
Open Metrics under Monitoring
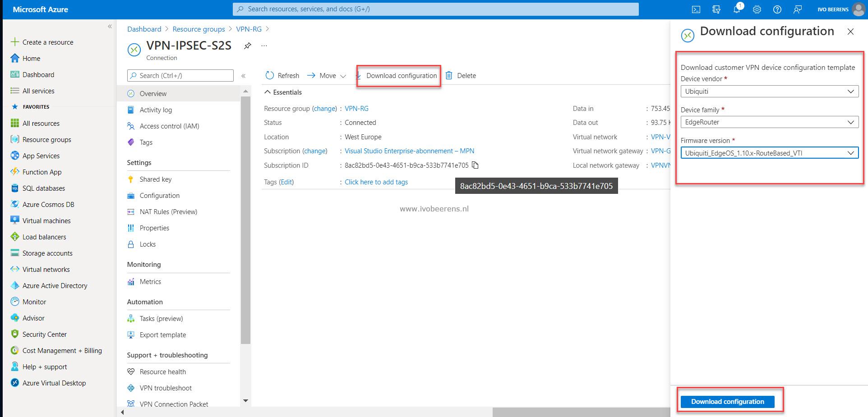pos(150,281)
